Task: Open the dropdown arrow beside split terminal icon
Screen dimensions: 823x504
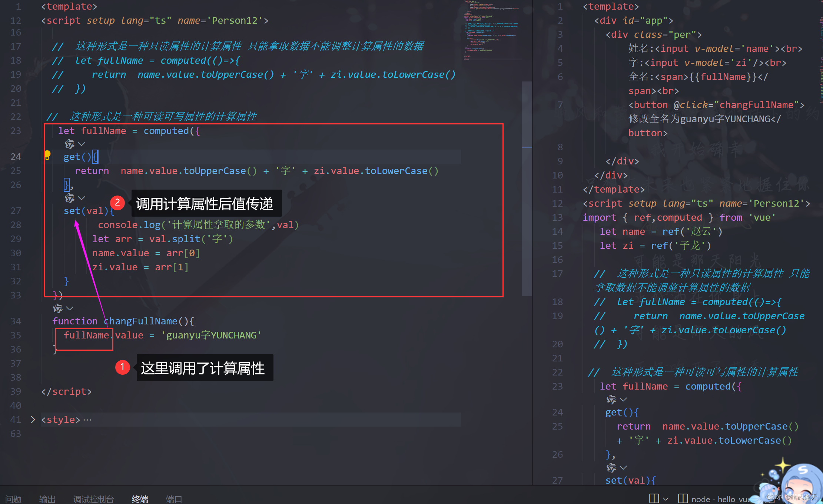Action: (x=666, y=499)
